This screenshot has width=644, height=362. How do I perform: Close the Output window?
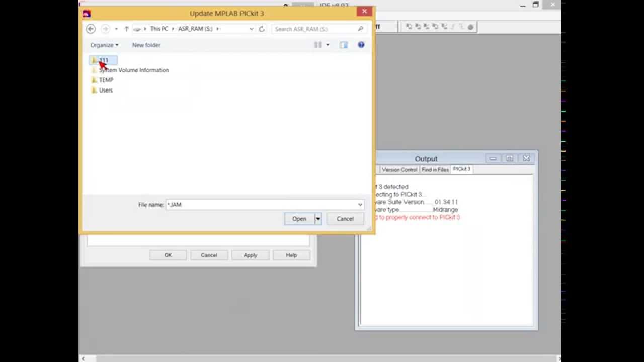pyautogui.click(x=527, y=158)
